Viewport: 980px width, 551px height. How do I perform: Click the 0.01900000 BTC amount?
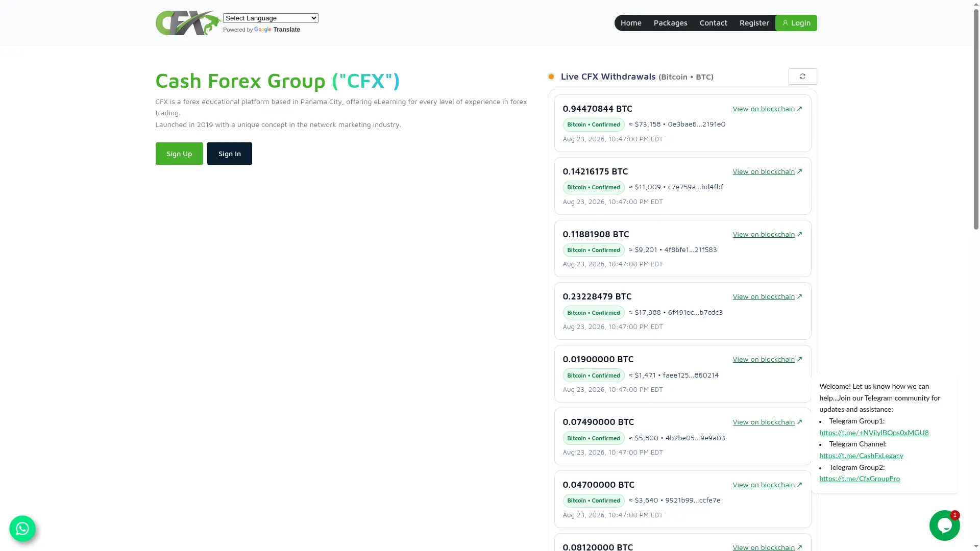(x=598, y=359)
